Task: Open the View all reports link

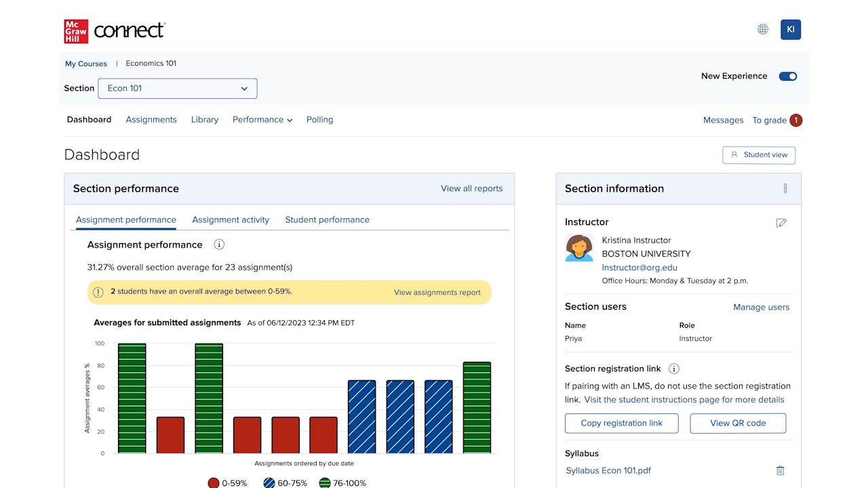Action: [x=472, y=188]
